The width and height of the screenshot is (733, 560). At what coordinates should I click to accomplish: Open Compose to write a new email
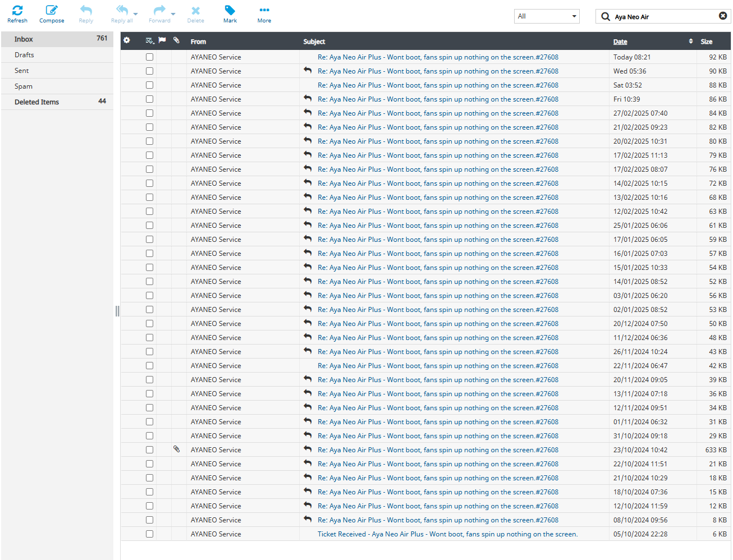[x=52, y=14]
